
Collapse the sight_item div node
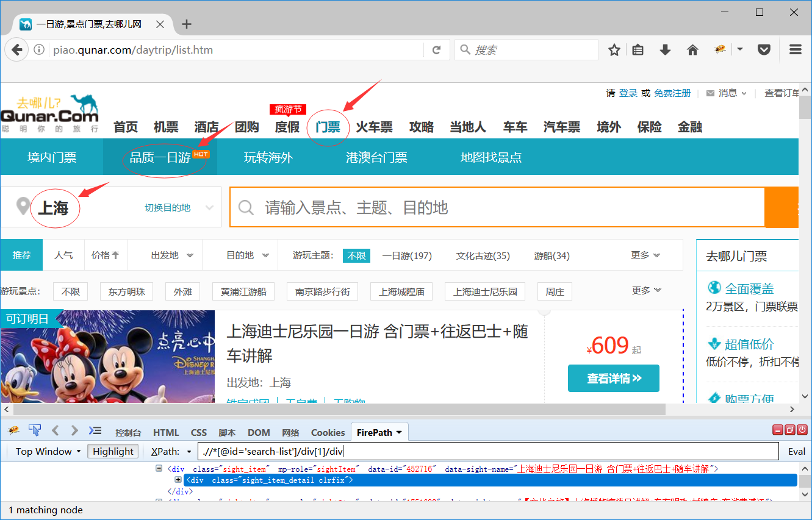[160, 469]
